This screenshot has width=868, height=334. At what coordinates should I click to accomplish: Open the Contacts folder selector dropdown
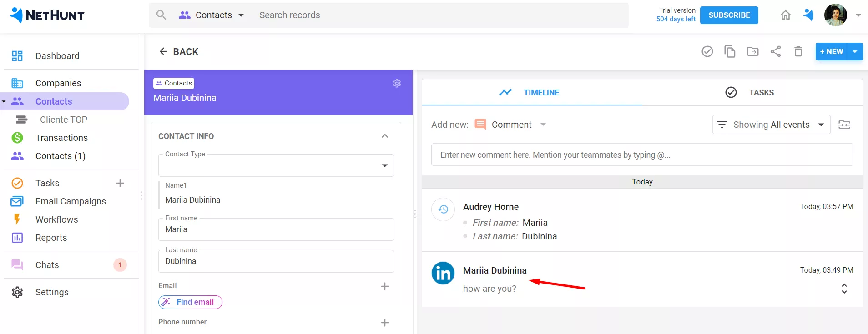pos(212,15)
